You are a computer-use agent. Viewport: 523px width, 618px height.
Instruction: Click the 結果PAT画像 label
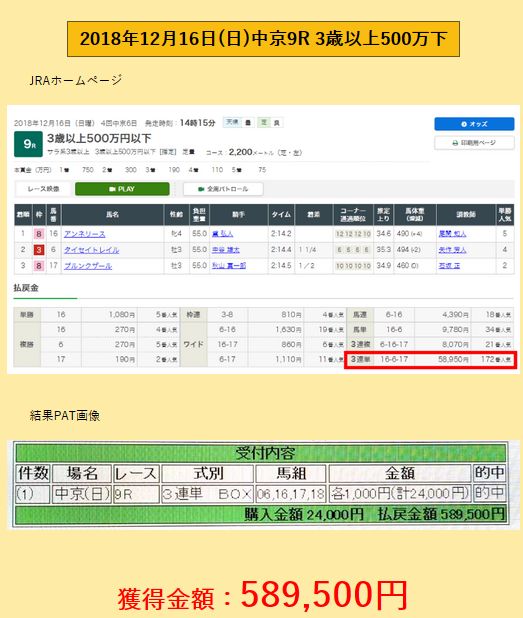tap(65, 415)
